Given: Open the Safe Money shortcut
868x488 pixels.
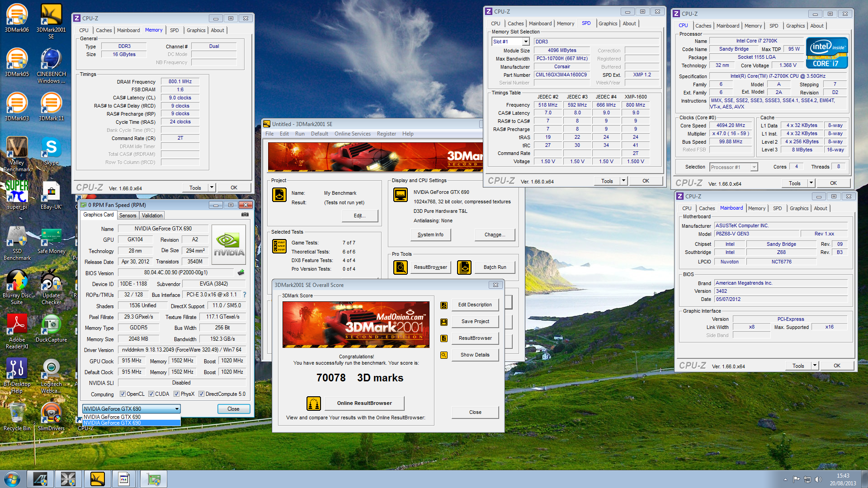Looking at the screenshot, I should click(x=51, y=239).
